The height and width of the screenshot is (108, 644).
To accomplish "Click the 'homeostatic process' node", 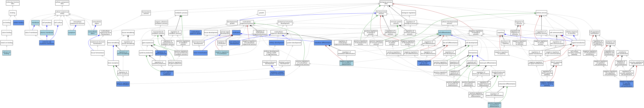I will (146, 13).
